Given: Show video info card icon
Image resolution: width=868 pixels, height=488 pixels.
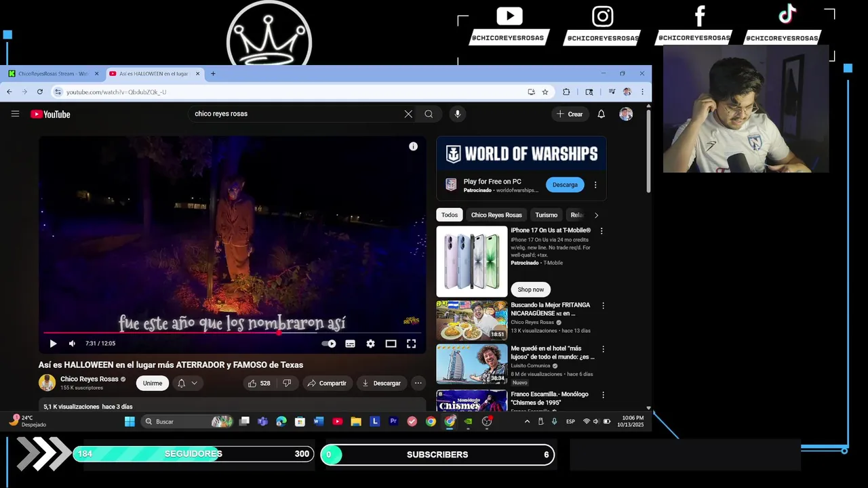Looking at the screenshot, I should click(x=413, y=146).
